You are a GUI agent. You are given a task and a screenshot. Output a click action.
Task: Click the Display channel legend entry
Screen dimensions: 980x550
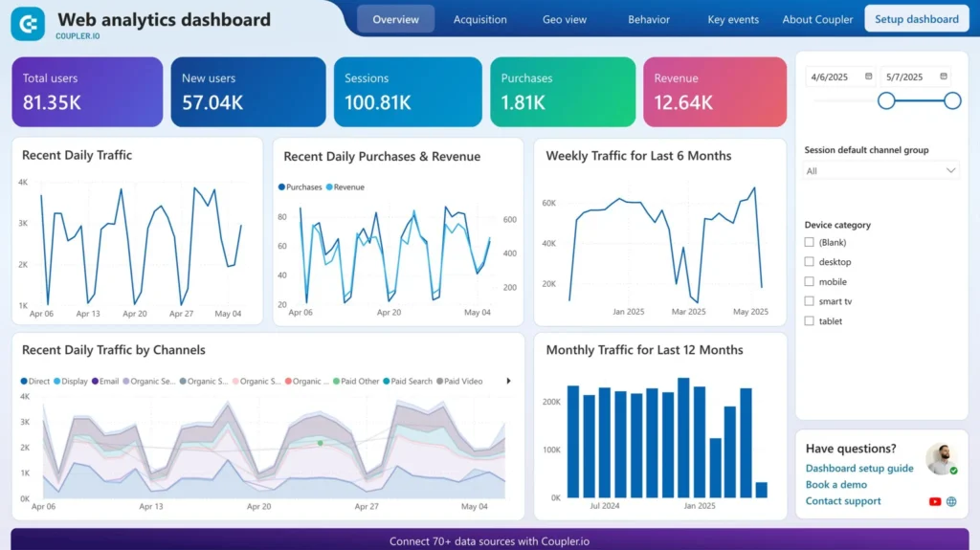[71, 382]
